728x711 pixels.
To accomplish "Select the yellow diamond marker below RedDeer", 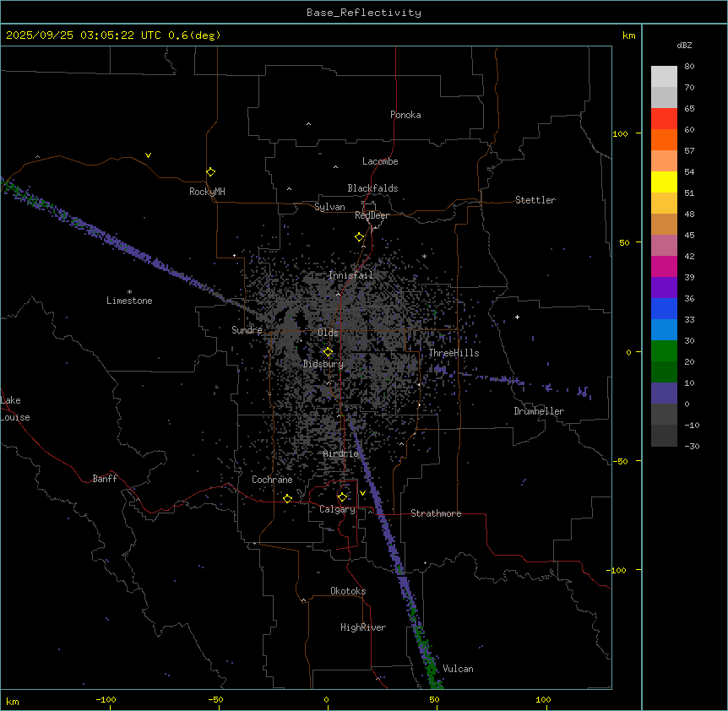I will (360, 237).
